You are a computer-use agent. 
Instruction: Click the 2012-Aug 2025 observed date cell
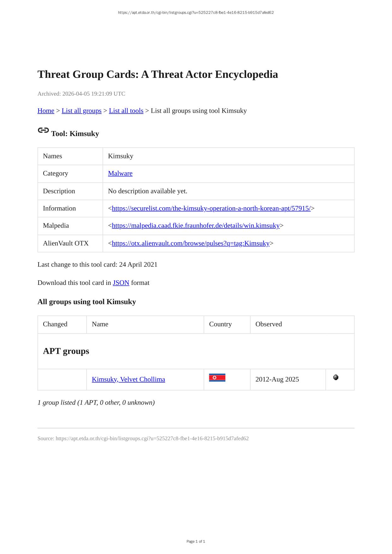tap(277, 379)
